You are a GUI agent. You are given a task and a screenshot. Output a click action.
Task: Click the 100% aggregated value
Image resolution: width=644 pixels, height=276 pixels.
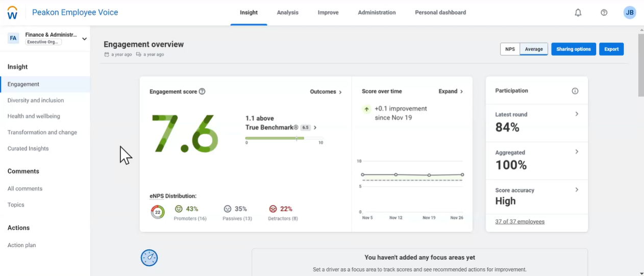pos(511,165)
